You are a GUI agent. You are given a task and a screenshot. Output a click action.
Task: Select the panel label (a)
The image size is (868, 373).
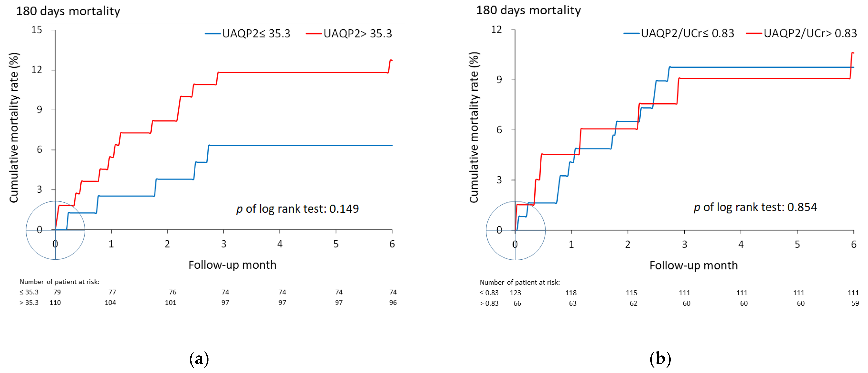coord(199,359)
